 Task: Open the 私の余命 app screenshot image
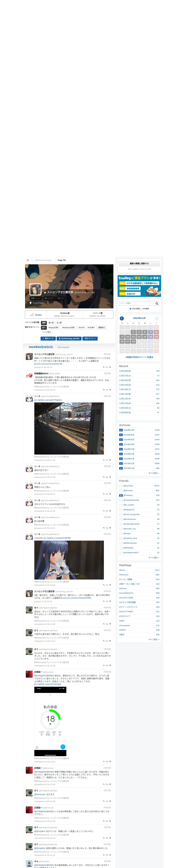pyautogui.click(x=50, y=721)
